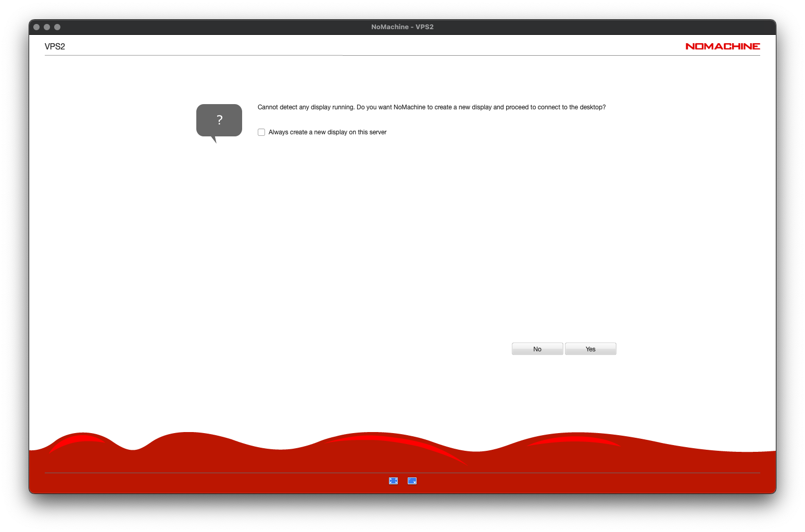Enable 'Always create a new display' checkbox
This screenshot has height=532, width=805.
click(x=261, y=132)
